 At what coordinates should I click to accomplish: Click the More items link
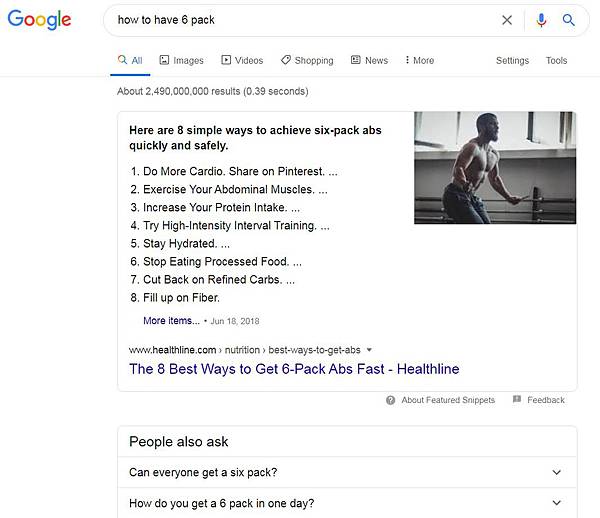[x=171, y=321]
